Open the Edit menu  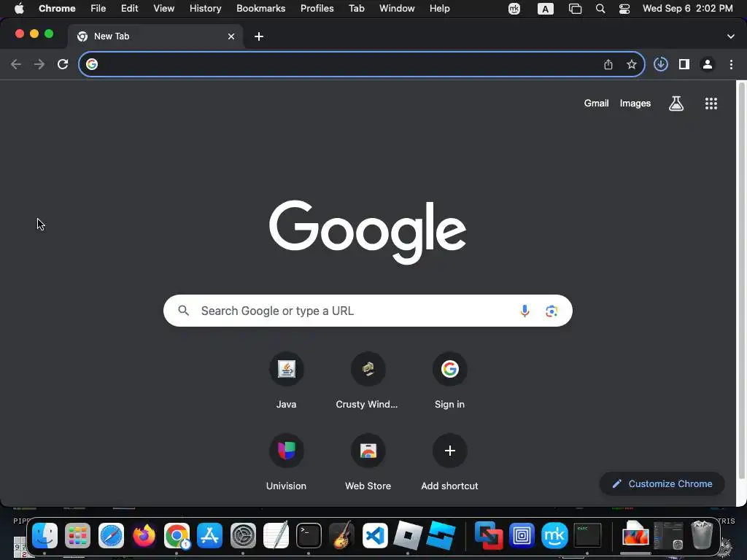tap(130, 9)
